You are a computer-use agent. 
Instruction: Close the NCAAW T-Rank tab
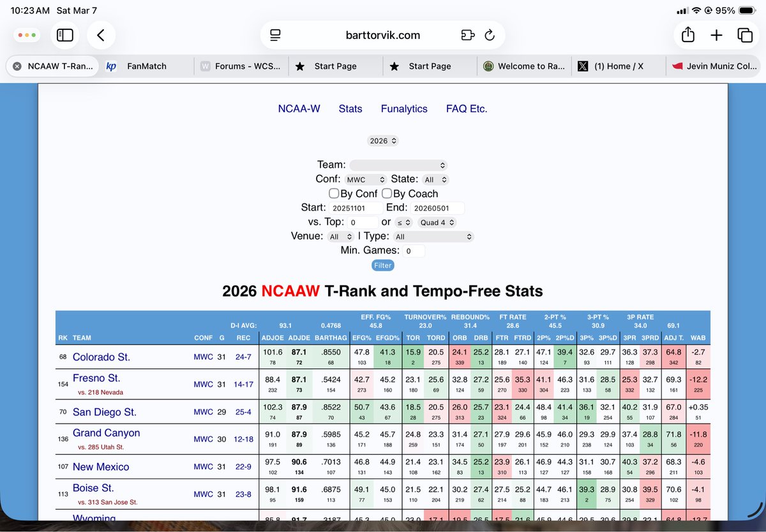click(x=17, y=66)
